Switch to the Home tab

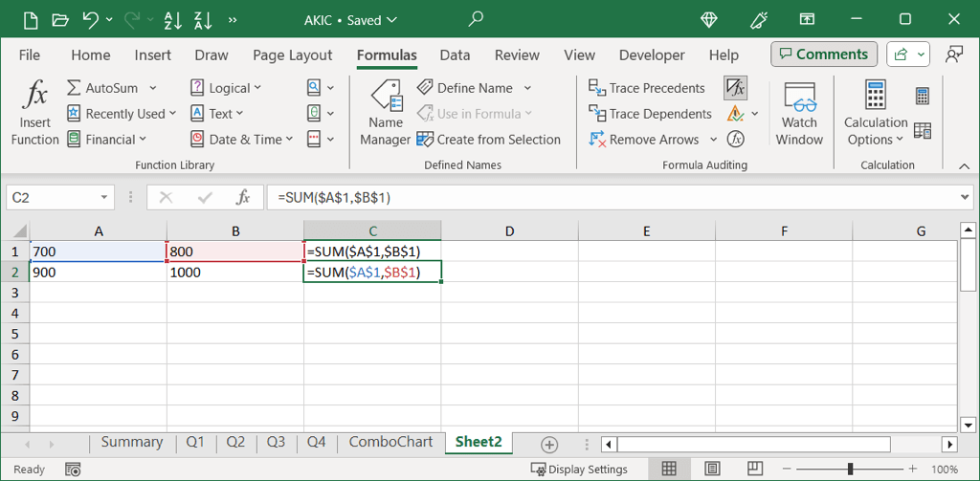coord(91,55)
